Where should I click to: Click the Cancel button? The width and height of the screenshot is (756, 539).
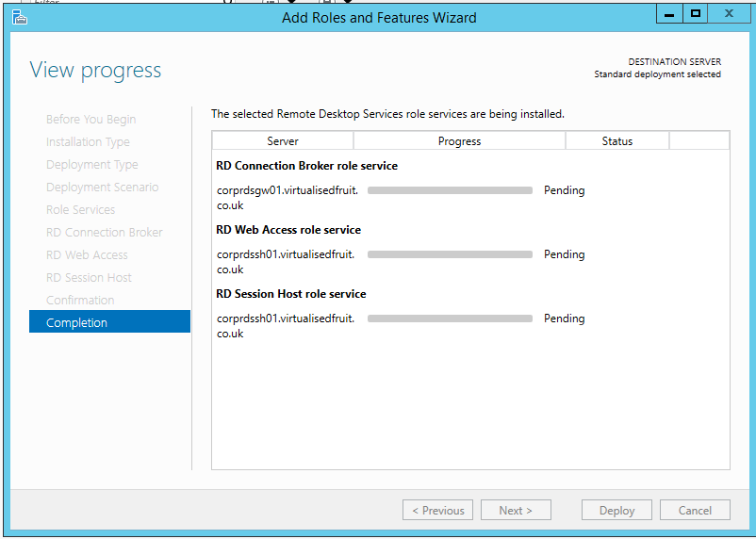click(x=695, y=510)
